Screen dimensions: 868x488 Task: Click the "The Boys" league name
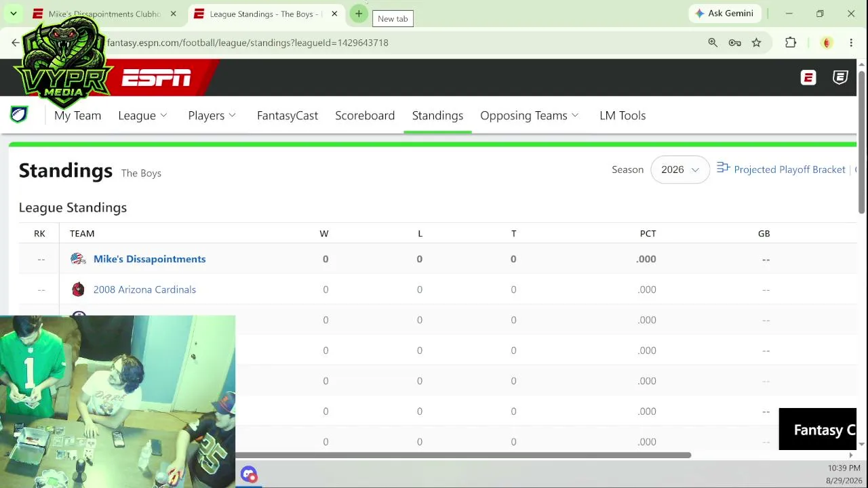[141, 173]
